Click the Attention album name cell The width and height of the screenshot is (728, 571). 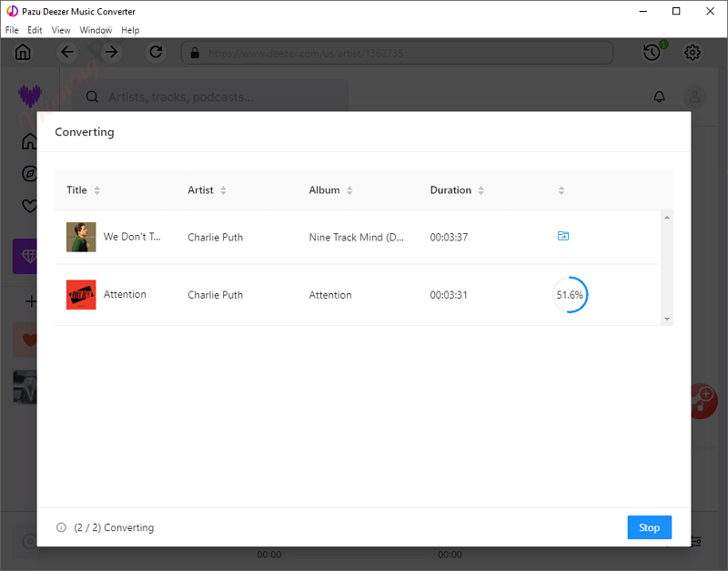330,295
